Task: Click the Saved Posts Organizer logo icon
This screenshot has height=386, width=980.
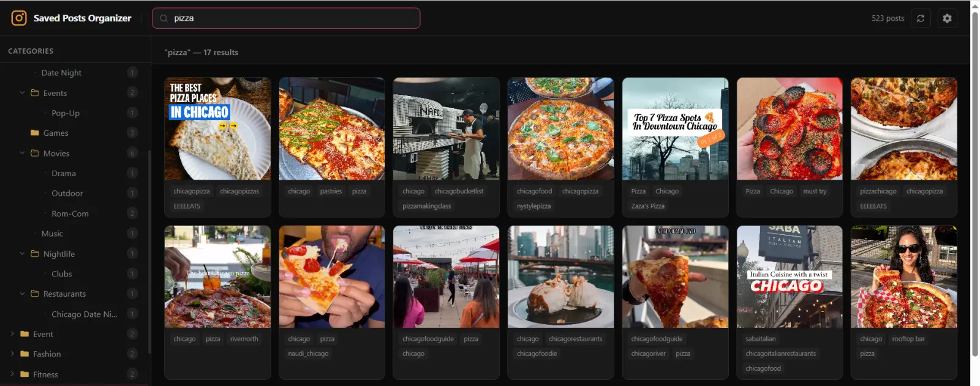Action: [x=19, y=18]
